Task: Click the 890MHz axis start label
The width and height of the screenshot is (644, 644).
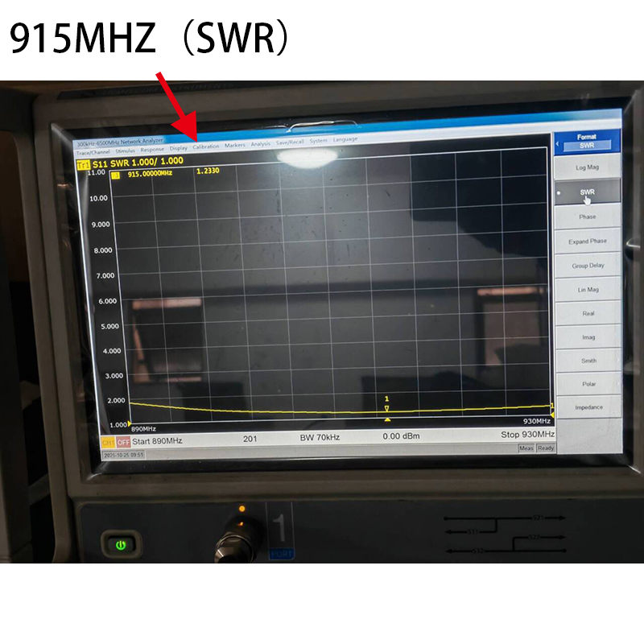Action: point(143,429)
